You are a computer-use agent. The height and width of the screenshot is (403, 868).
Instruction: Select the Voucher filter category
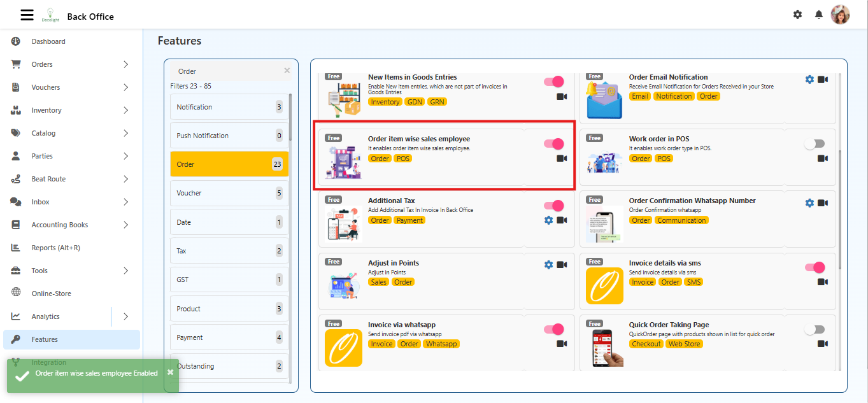pyautogui.click(x=229, y=193)
